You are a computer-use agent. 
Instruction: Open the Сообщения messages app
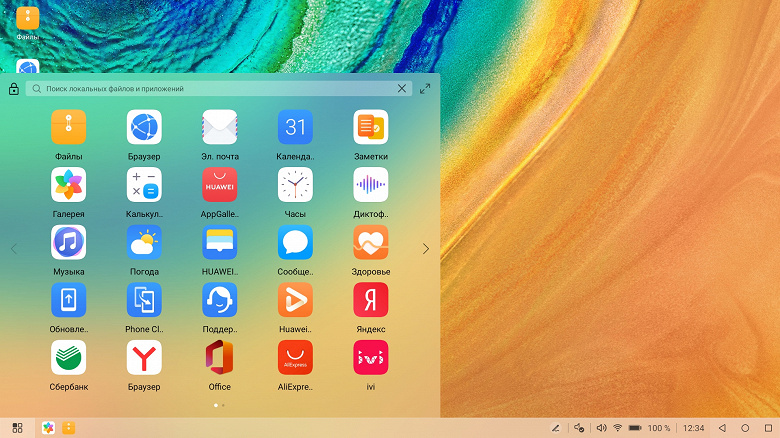click(295, 242)
